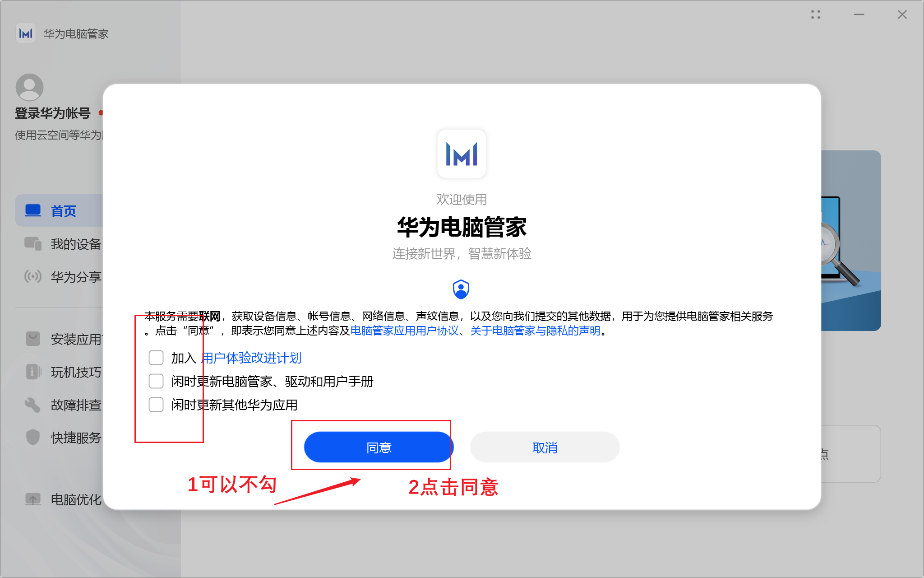924x578 pixels.
Task: Open the 快捷服务 quick services shield icon
Action: 32,437
